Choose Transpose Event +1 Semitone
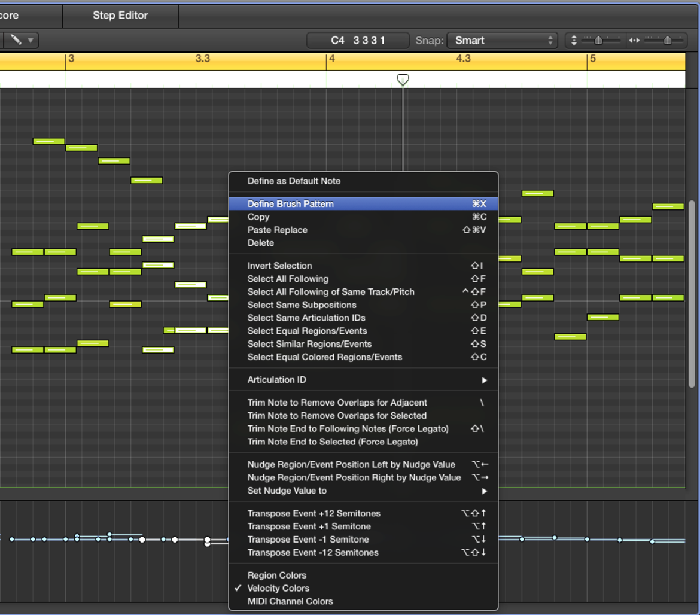 [363, 526]
